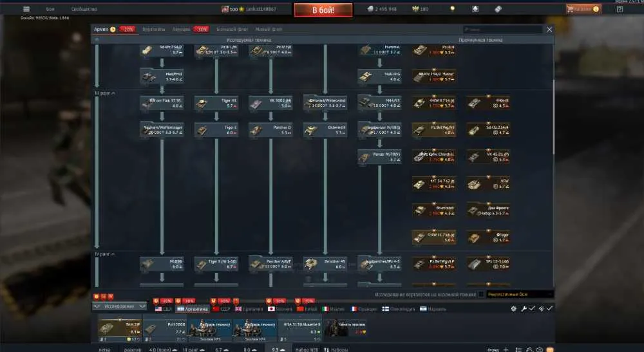Image resolution: width=644 pixels, height=352 pixels.
Task: Select the Zerstörer 45 vehicle
Action: click(325, 264)
